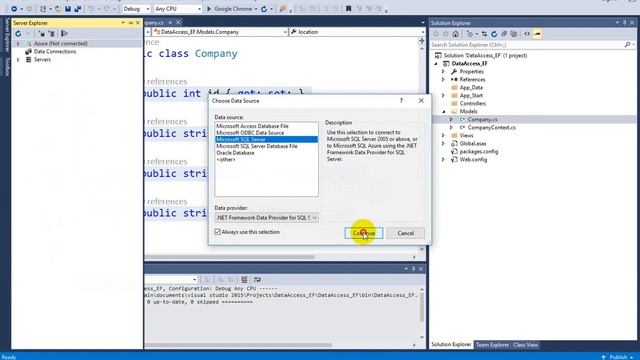Click Collapse All icon in Solution Explorer
640x360 pixels.
pos(504,34)
